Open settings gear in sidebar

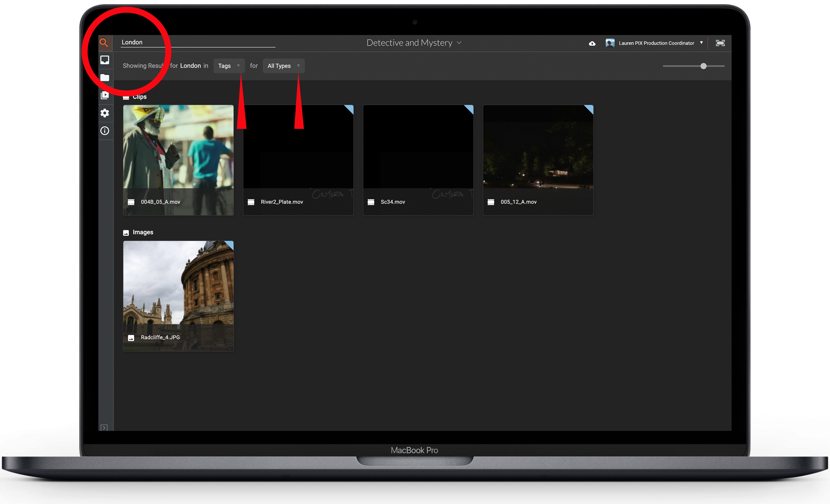(x=105, y=113)
